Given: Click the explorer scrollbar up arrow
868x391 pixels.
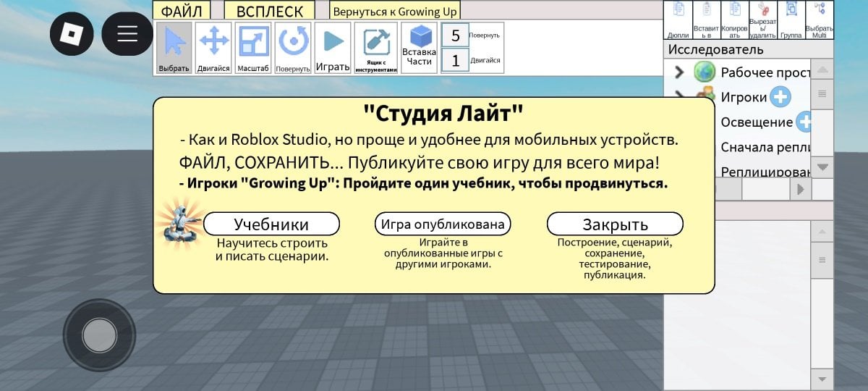Looking at the screenshot, I should point(822,70).
